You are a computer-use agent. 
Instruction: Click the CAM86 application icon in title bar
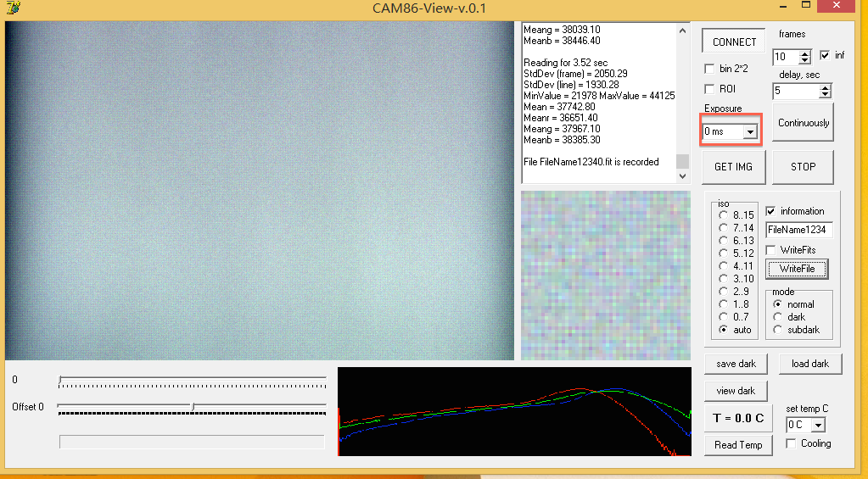tap(14, 8)
